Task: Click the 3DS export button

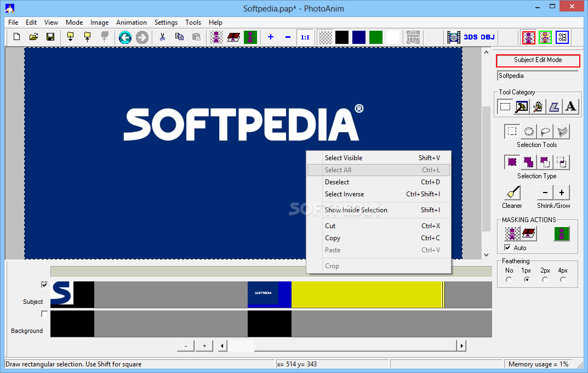Action: click(471, 37)
